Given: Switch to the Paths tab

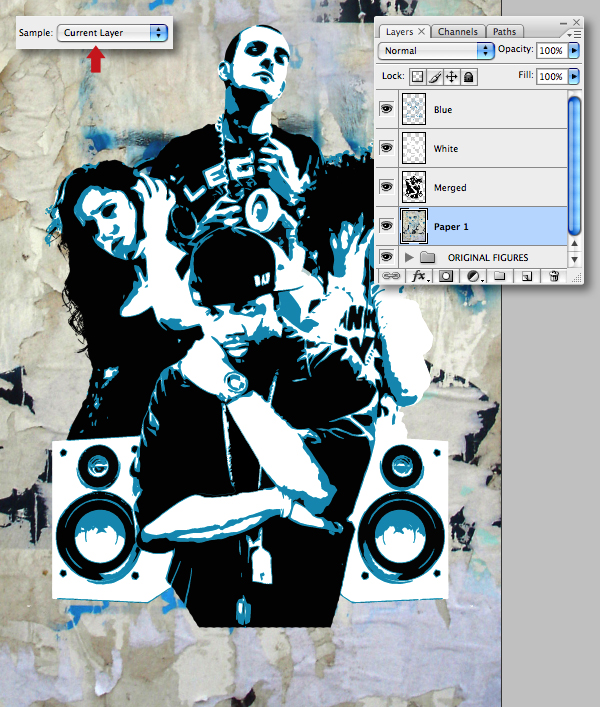Looking at the screenshot, I should (x=505, y=32).
